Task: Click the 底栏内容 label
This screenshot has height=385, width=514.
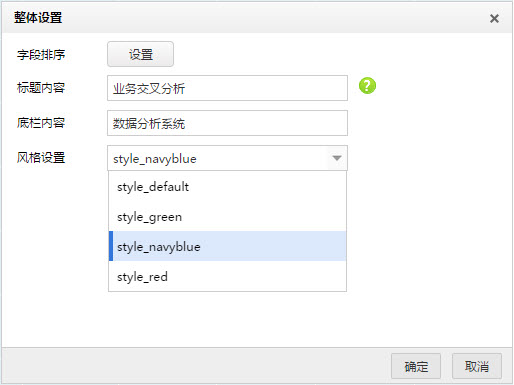Action: [x=41, y=123]
